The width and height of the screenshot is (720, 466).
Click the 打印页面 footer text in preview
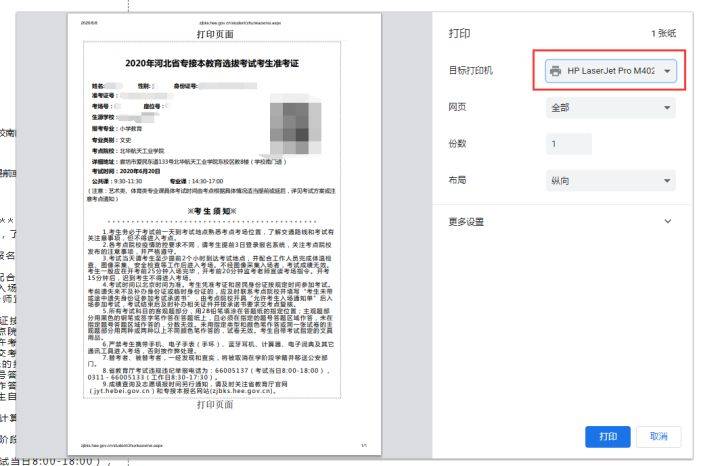pyautogui.click(x=215, y=404)
